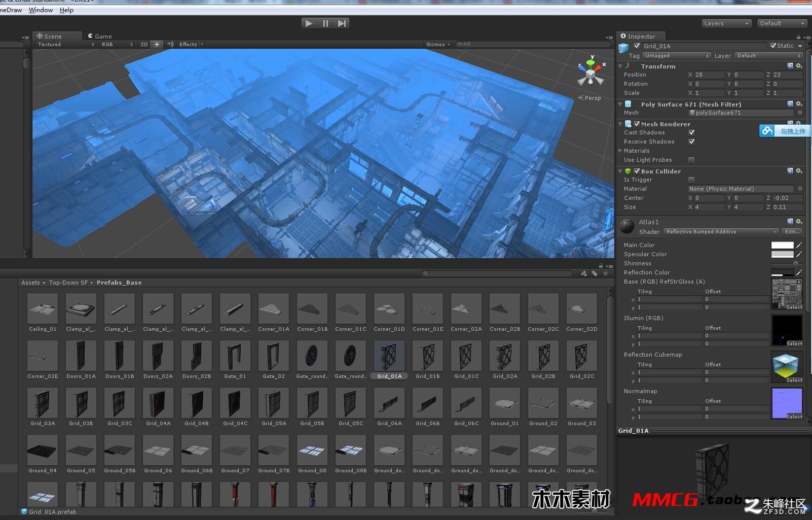
Task: Enable Use Light Probes checkbox
Action: [x=691, y=160]
